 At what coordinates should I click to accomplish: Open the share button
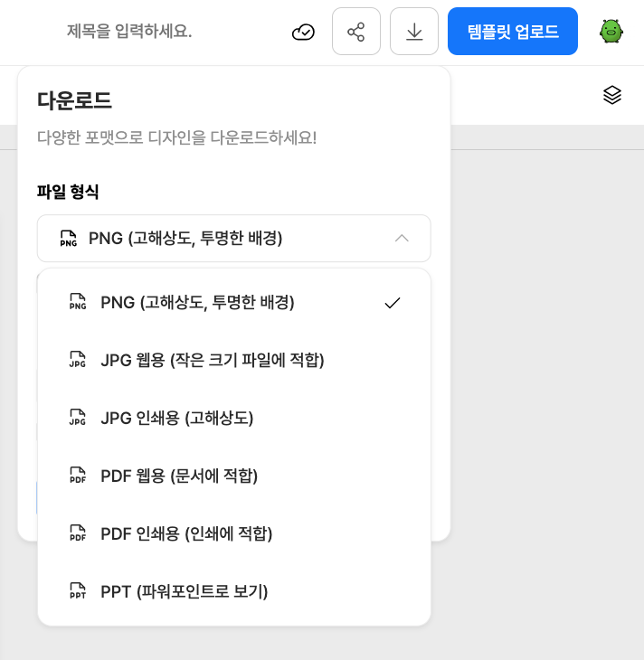(356, 32)
